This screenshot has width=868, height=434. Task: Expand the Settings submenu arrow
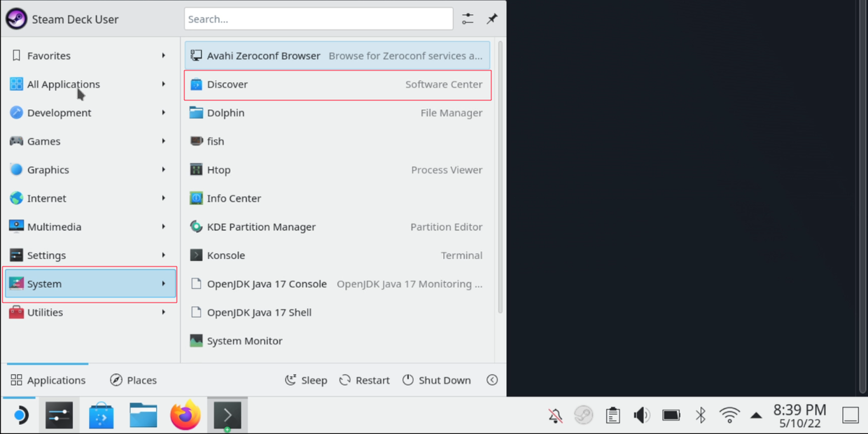point(164,255)
